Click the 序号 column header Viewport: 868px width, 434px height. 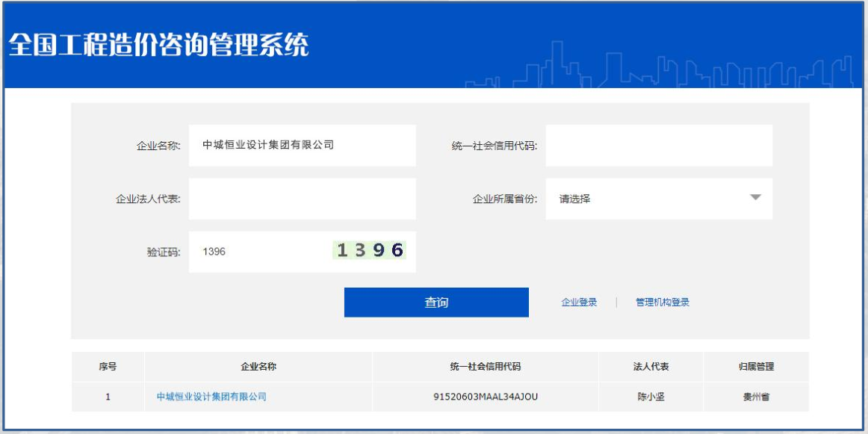point(108,367)
